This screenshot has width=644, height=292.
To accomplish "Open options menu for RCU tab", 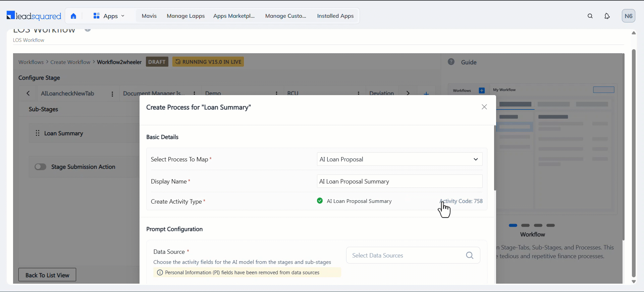I will point(359,93).
